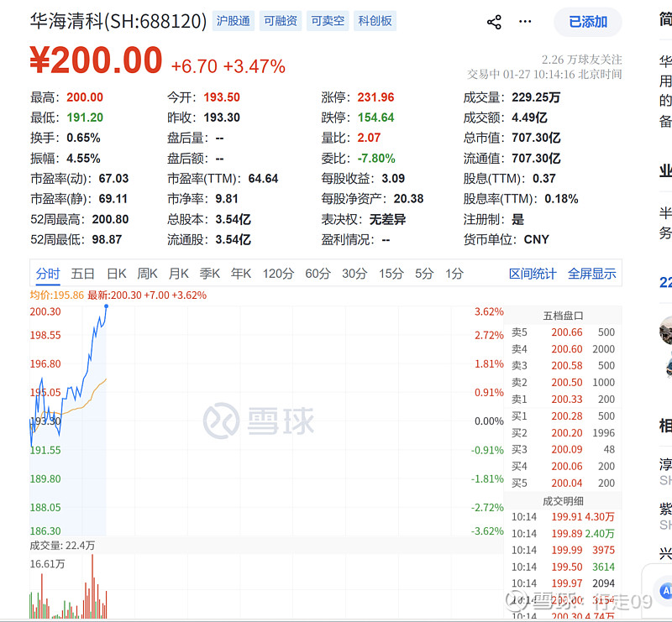Click the share icon

[494, 22]
